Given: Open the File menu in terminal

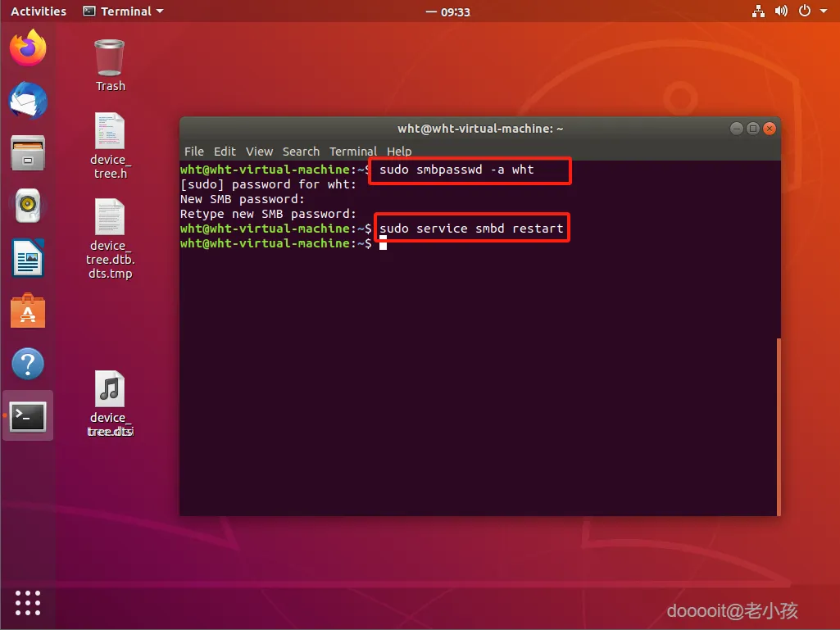Looking at the screenshot, I should [x=194, y=152].
